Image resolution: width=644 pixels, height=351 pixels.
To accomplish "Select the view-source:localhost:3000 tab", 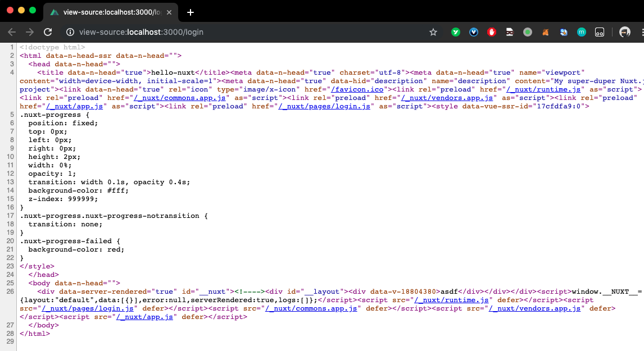I will (x=111, y=12).
